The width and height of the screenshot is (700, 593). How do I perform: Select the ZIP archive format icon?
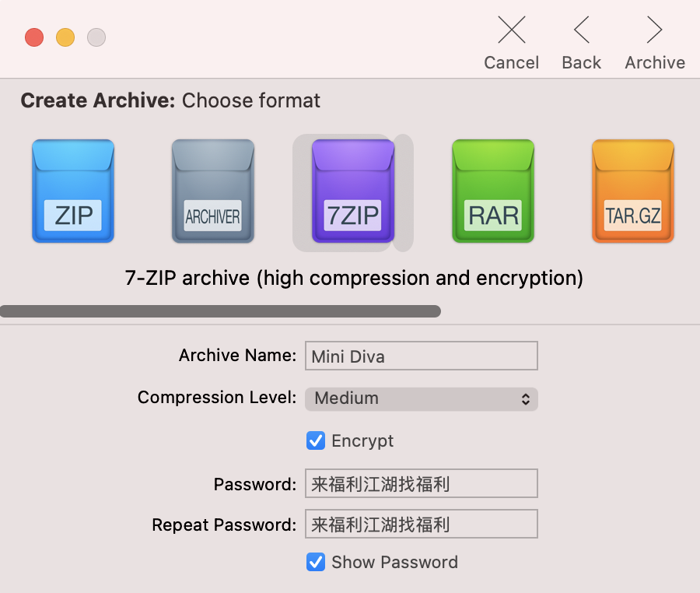pos(73,191)
